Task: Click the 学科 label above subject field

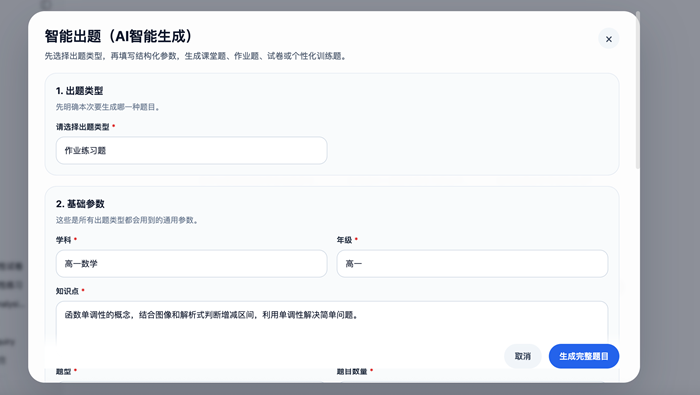Action: click(63, 240)
